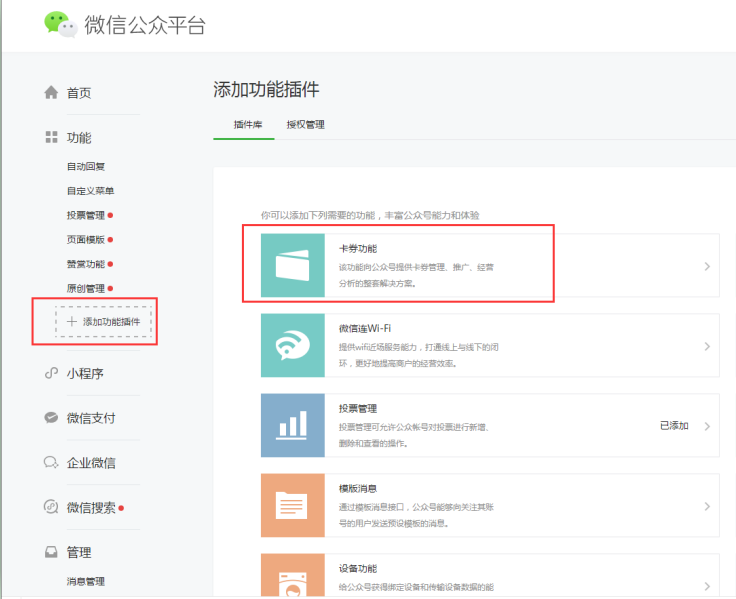Open 投票管理 plugin via its right chevron
The height and width of the screenshot is (599, 736).
coord(707,426)
